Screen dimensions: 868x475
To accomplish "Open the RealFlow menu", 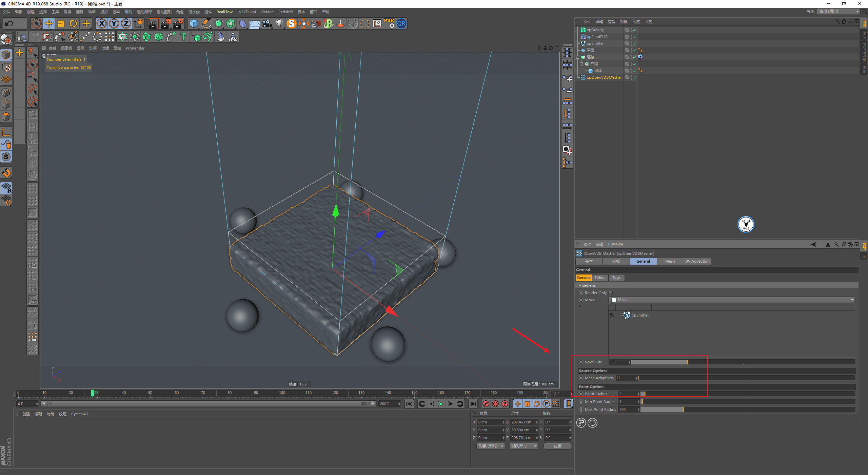I will (224, 12).
